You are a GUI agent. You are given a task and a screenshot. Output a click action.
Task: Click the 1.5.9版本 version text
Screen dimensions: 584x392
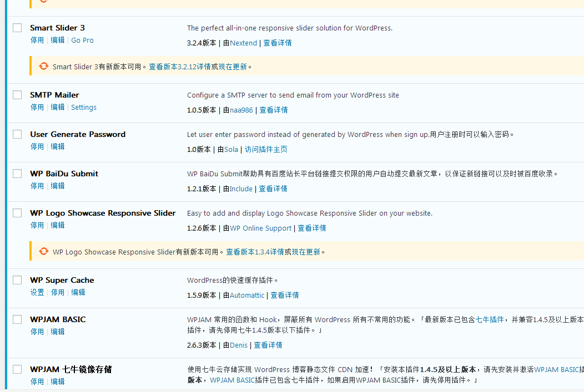point(202,295)
